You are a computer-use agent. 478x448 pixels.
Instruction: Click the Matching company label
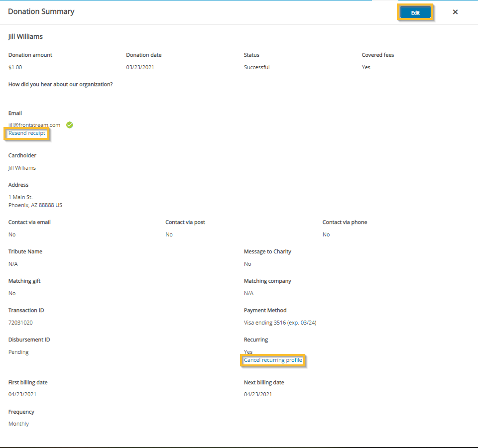pyautogui.click(x=267, y=281)
